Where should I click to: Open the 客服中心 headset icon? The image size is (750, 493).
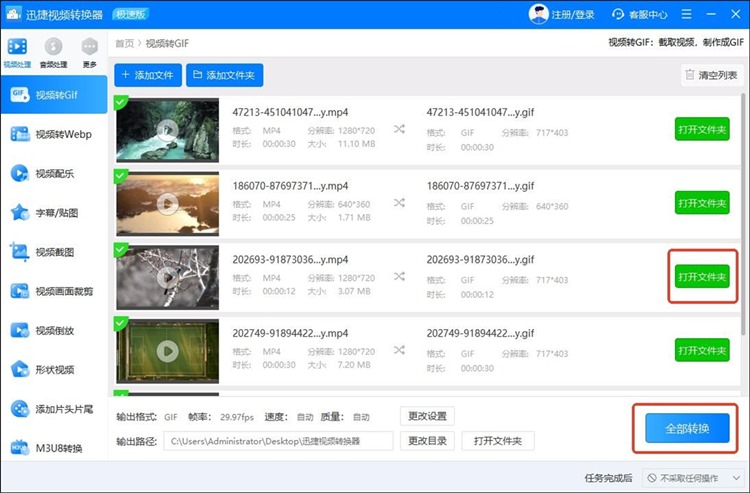tap(618, 14)
